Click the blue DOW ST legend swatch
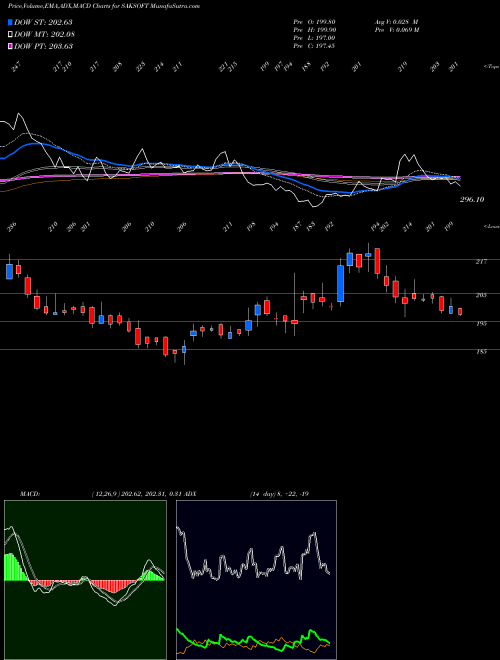 pyautogui.click(x=10, y=22)
